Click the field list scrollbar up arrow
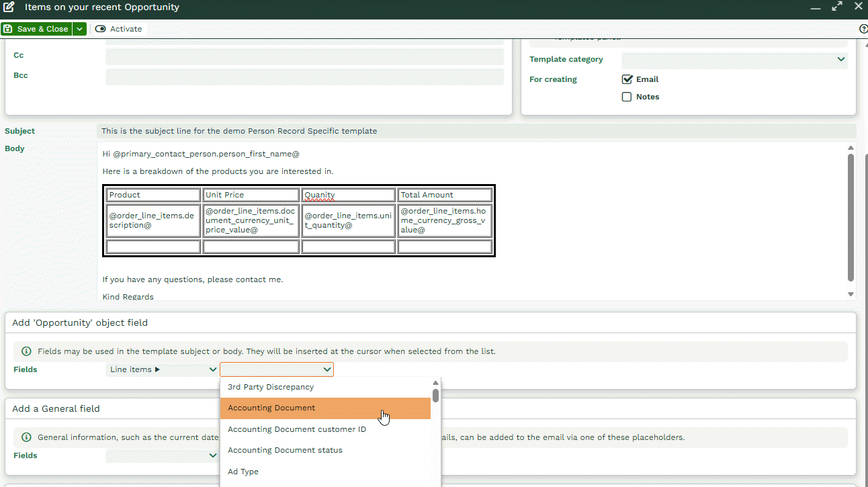 (x=435, y=383)
